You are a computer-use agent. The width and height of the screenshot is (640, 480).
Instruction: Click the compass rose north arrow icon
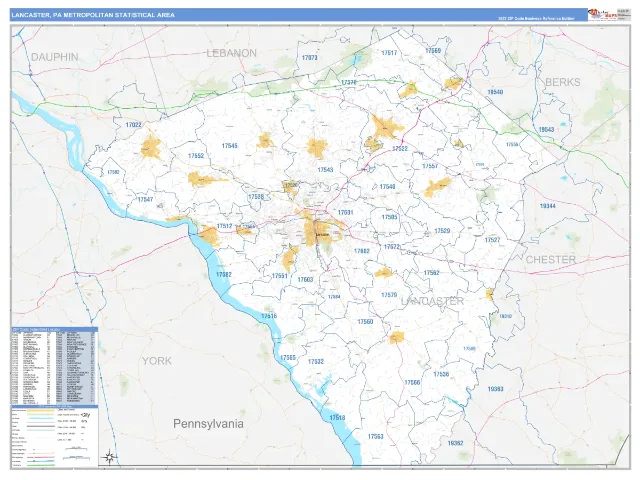[109, 457]
